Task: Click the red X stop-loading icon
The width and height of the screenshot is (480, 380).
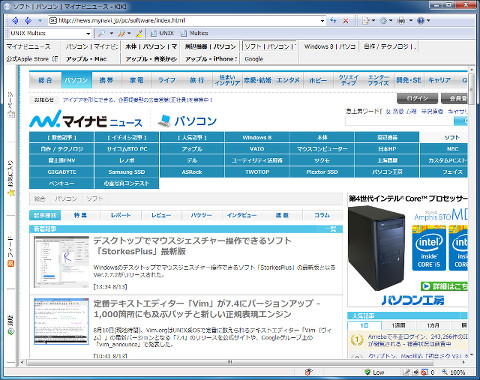Action: tap(346, 21)
